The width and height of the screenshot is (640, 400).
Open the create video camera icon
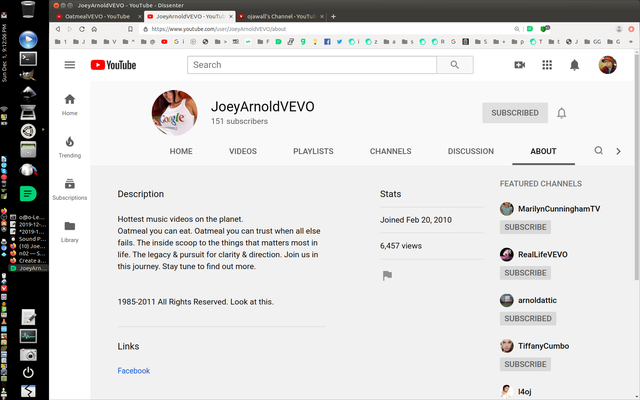click(520, 65)
